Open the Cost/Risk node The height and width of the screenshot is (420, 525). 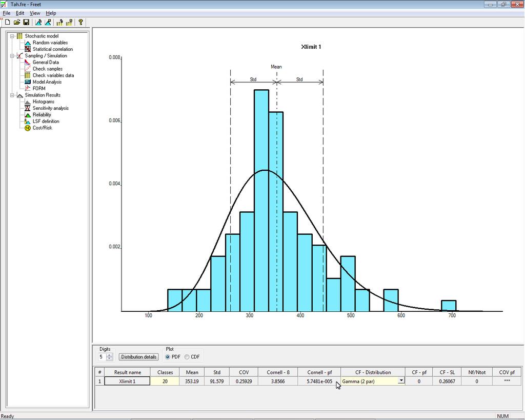[42, 128]
